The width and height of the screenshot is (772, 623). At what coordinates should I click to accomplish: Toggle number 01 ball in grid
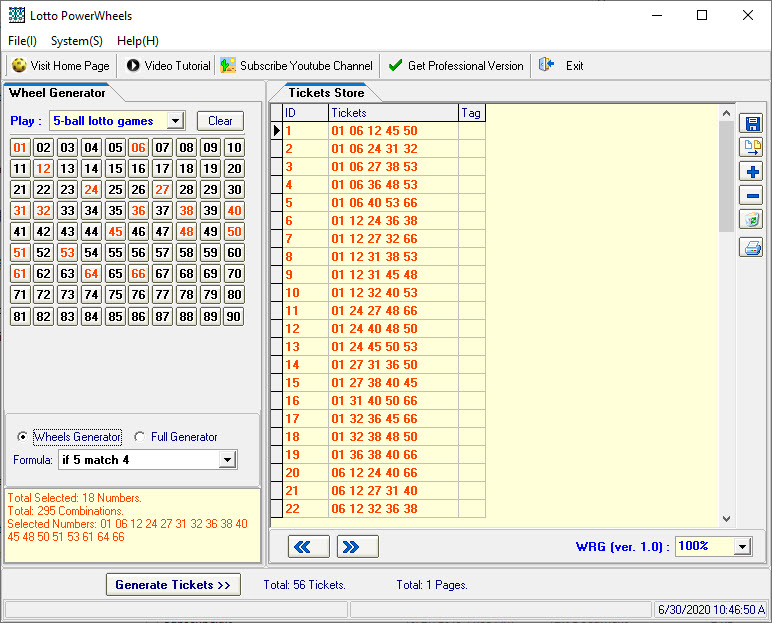tap(20, 148)
